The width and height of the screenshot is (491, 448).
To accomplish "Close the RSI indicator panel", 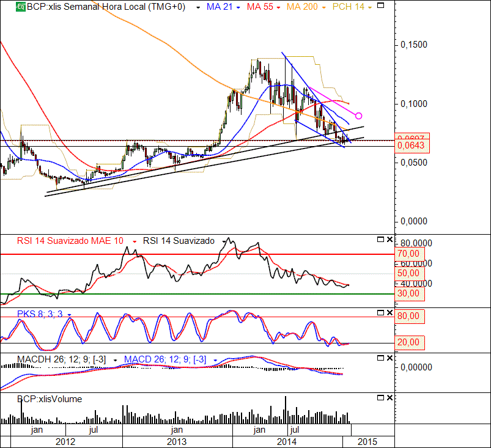I will click(389, 240).
